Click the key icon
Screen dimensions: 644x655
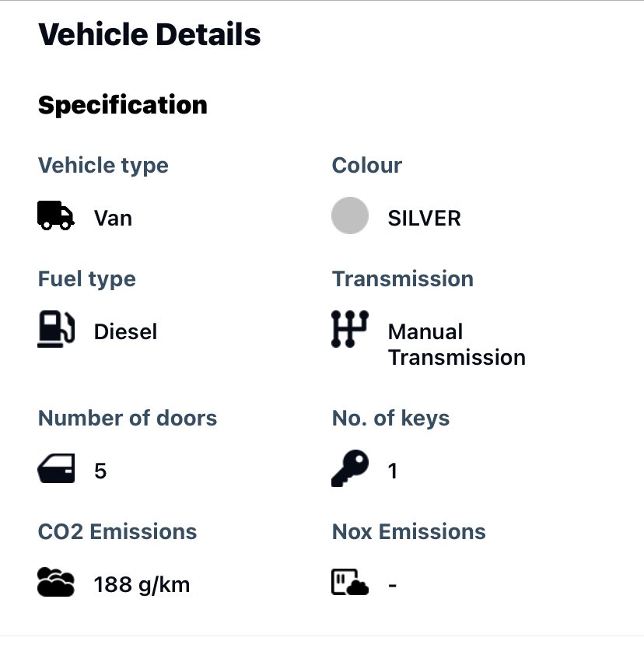click(x=349, y=468)
